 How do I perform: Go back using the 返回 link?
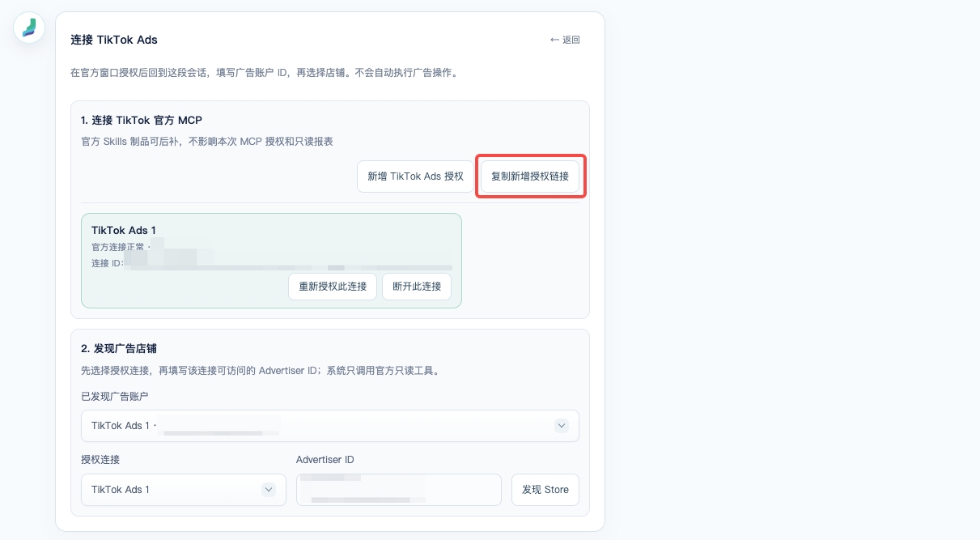(x=565, y=40)
